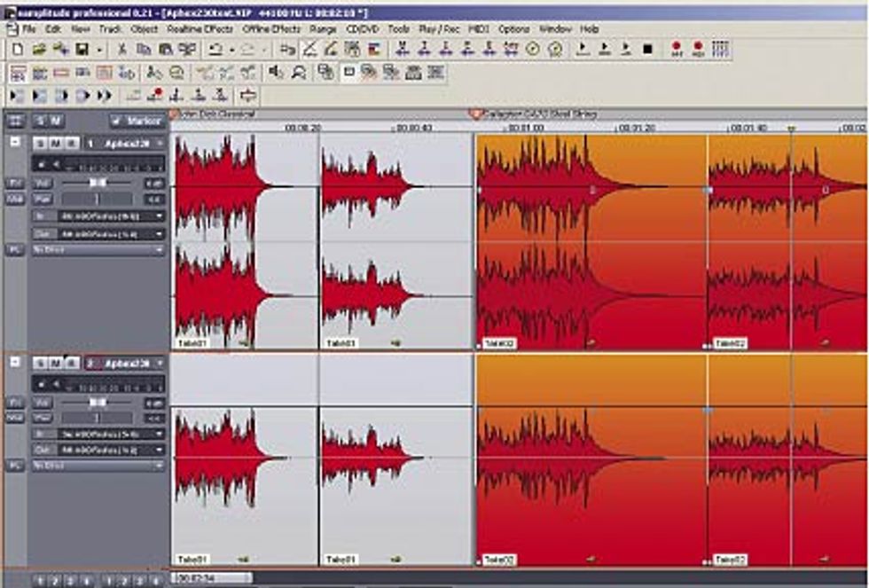869x588 pixels.
Task: Click the Vol slider on track 1
Action: click(98, 181)
